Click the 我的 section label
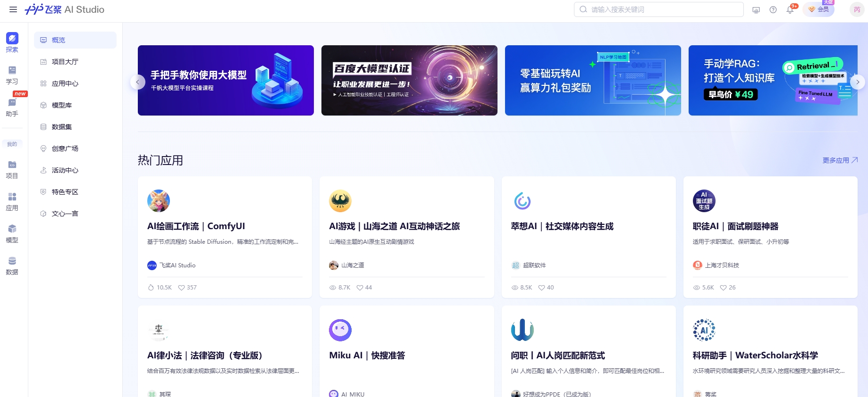Viewport: 868px width, 397px height. pos(12,144)
